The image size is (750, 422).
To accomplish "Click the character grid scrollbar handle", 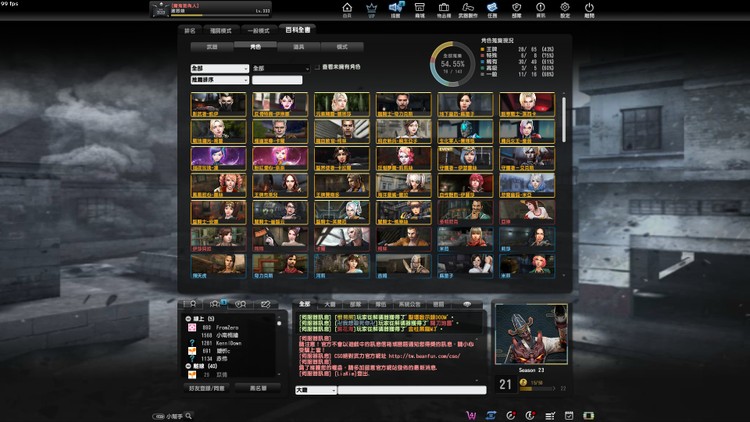I will click(x=564, y=120).
